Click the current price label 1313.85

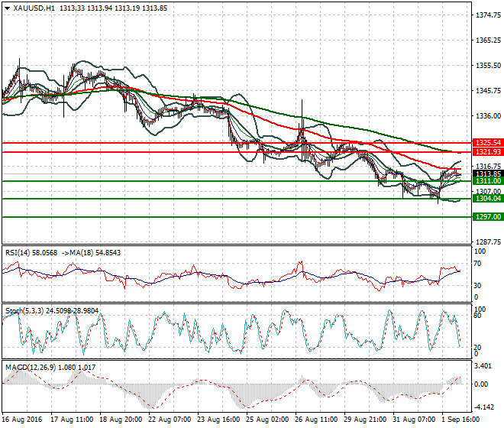pyautogui.click(x=488, y=173)
